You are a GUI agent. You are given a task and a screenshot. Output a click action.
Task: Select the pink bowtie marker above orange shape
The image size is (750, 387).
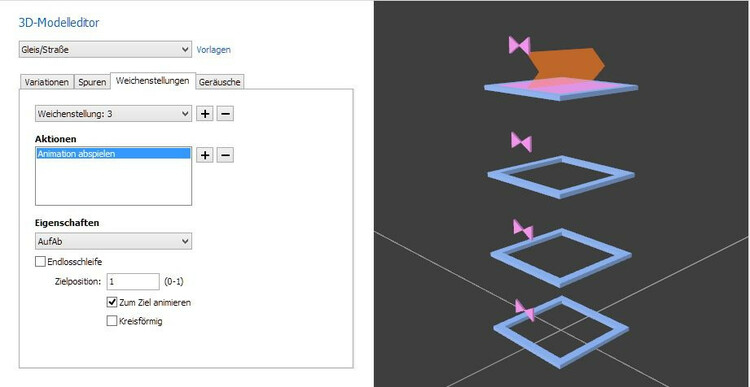(519, 45)
